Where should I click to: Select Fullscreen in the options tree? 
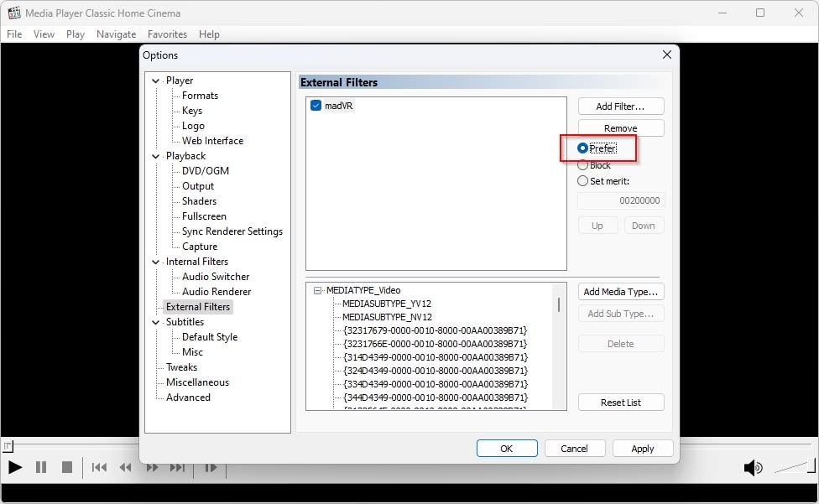[204, 216]
